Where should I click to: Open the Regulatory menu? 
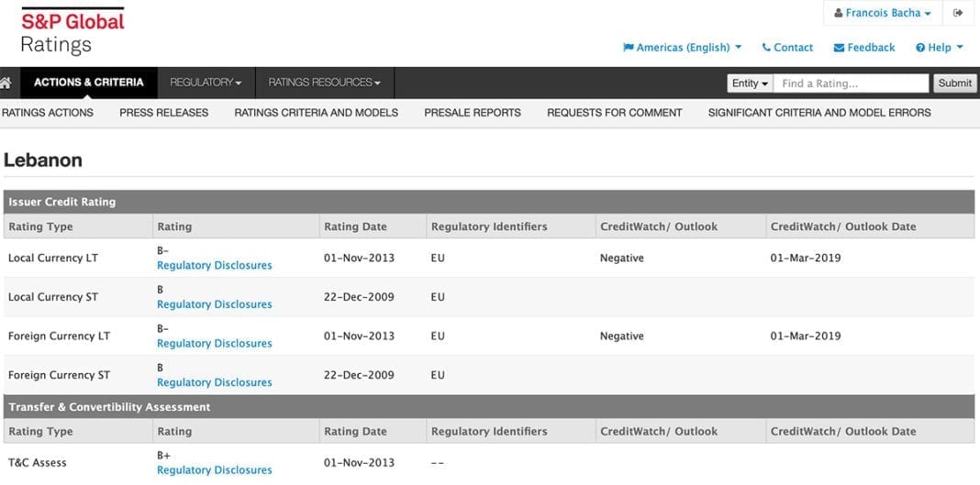click(x=206, y=83)
